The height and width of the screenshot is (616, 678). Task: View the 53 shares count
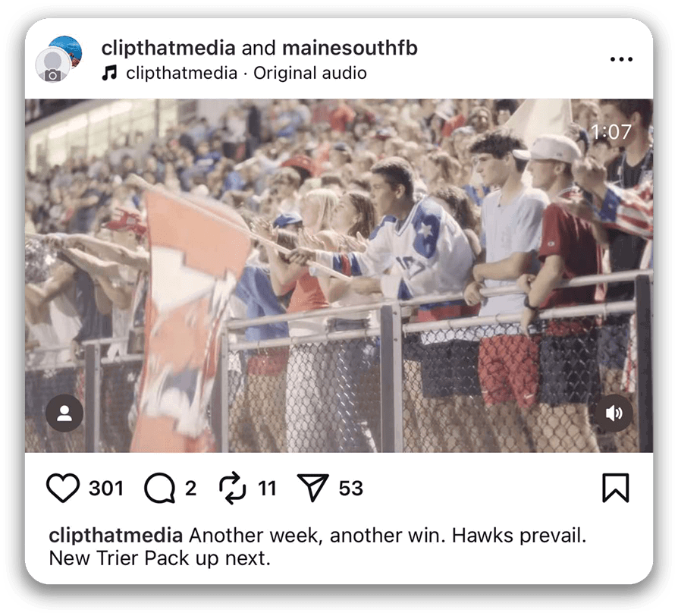click(350, 489)
